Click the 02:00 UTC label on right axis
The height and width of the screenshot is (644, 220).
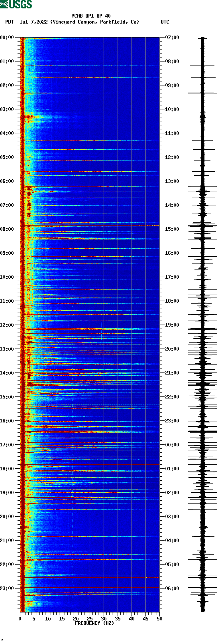172,493
